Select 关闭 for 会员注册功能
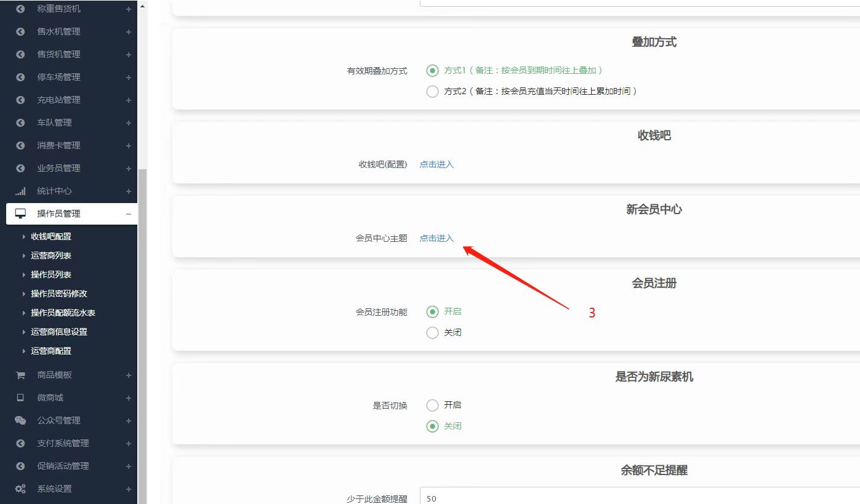 pos(432,332)
